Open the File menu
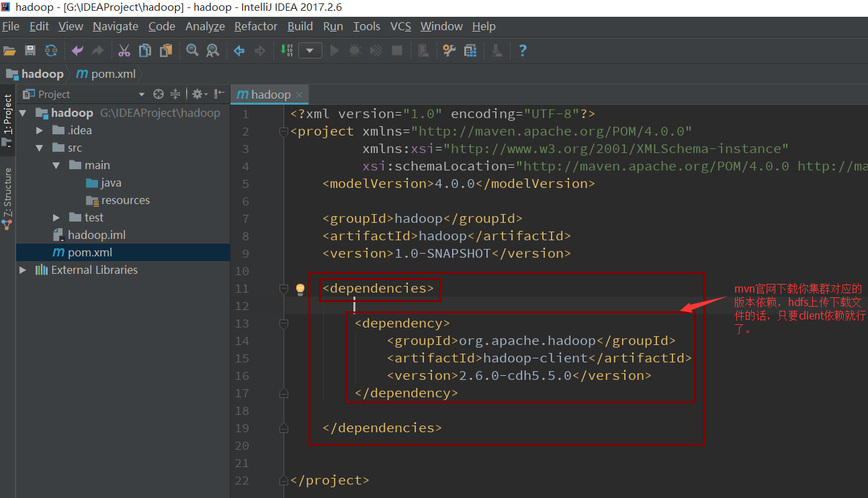This screenshot has width=868, height=498. point(11,26)
